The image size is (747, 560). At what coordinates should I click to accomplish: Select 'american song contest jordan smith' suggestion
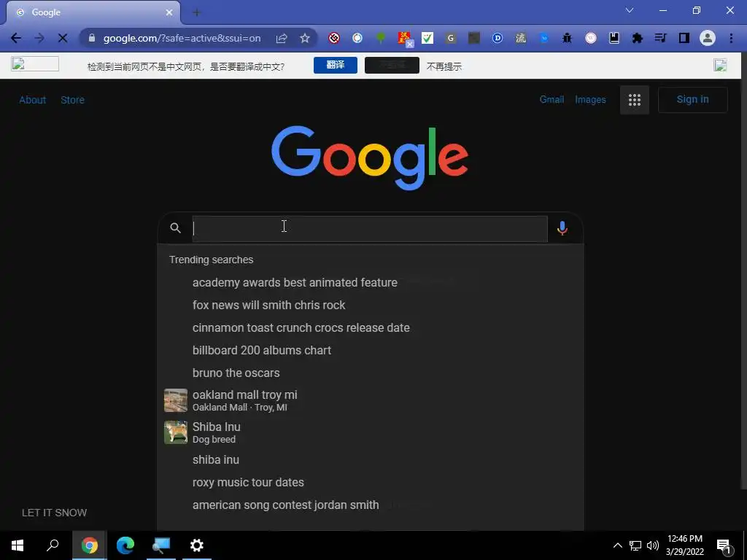[x=370, y=505]
